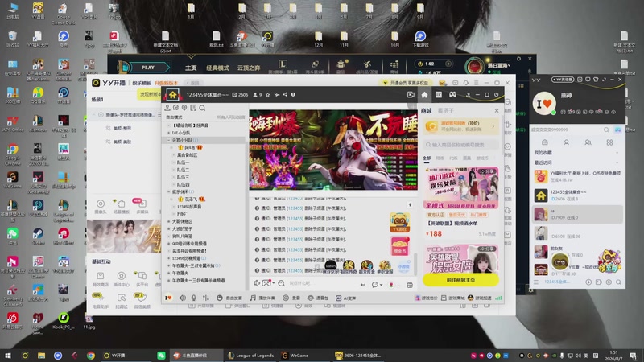Image resolution: width=644 pixels, height=362 pixels.
Task: Open Chrome from the taskbar
Action: tap(91, 356)
